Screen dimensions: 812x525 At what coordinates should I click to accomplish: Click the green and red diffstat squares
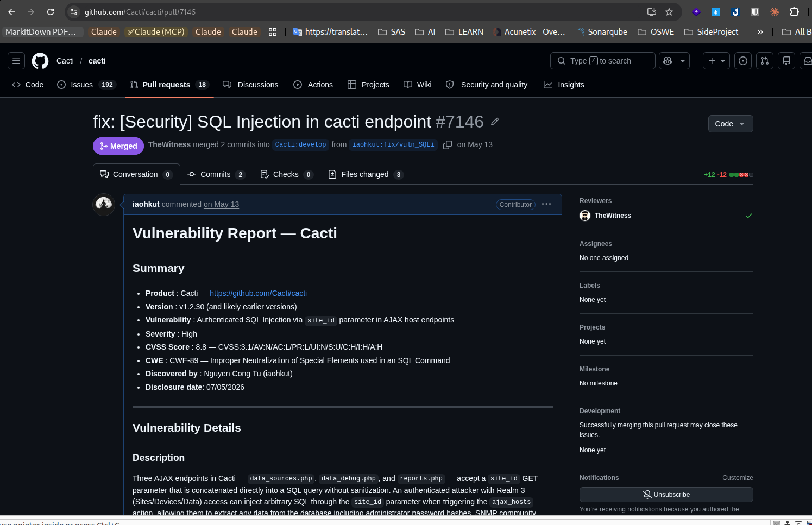coord(741,175)
